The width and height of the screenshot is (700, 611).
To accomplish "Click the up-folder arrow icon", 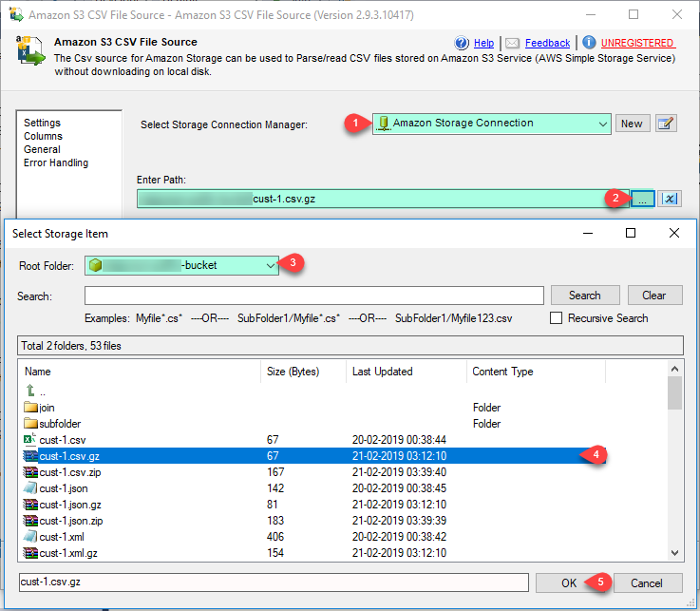I will (30, 391).
